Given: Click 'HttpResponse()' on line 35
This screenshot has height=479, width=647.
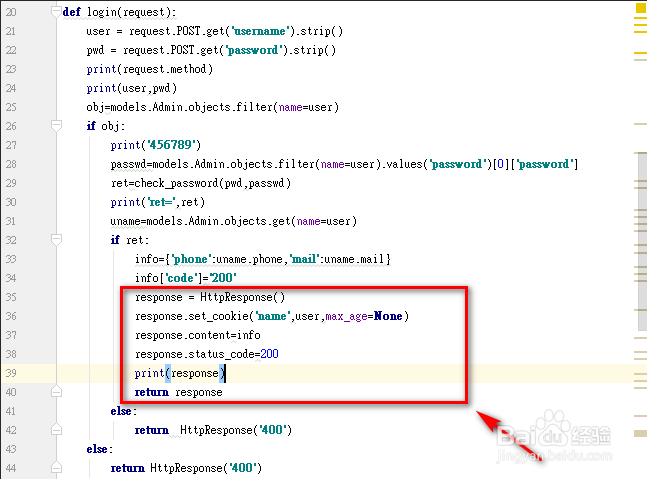Looking at the screenshot, I should click(243, 297).
